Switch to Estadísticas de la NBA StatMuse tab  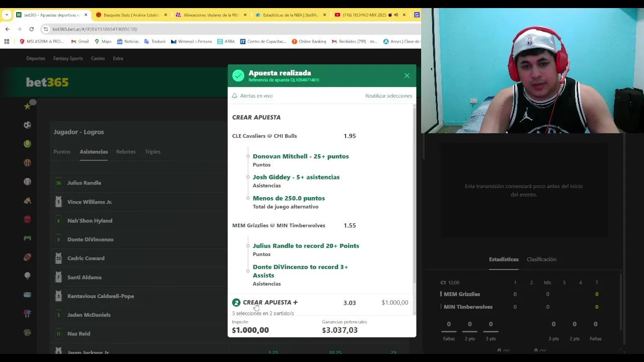[290, 15]
